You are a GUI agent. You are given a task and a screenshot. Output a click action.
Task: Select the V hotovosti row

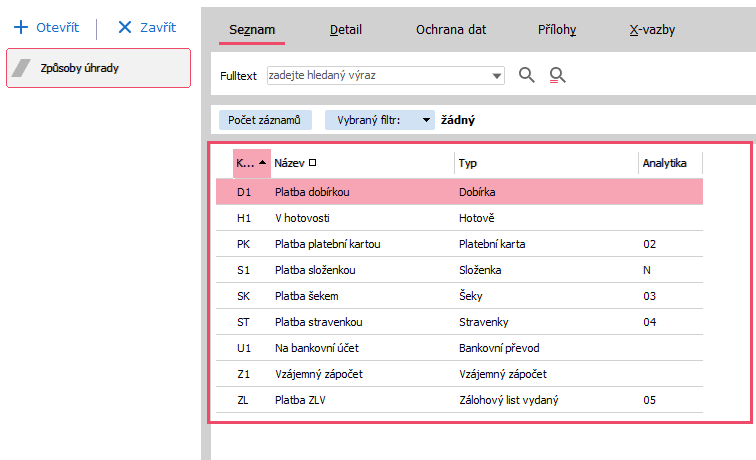click(x=459, y=218)
